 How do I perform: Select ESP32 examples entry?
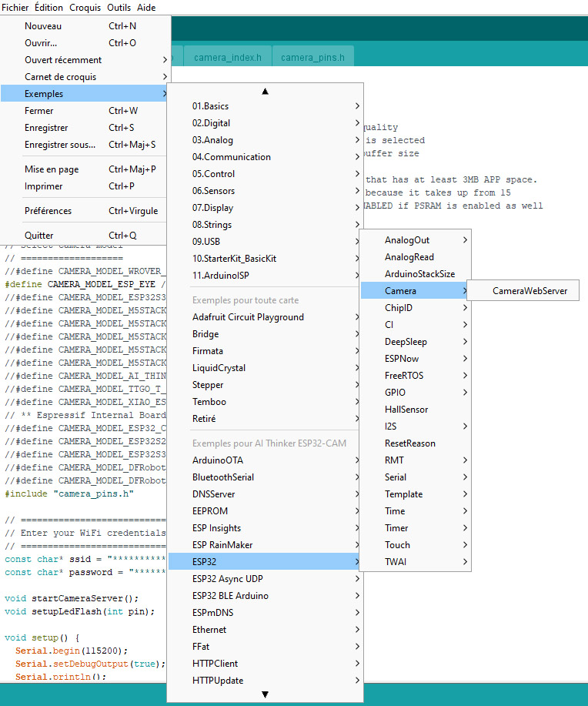pyautogui.click(x=266, y=562)
